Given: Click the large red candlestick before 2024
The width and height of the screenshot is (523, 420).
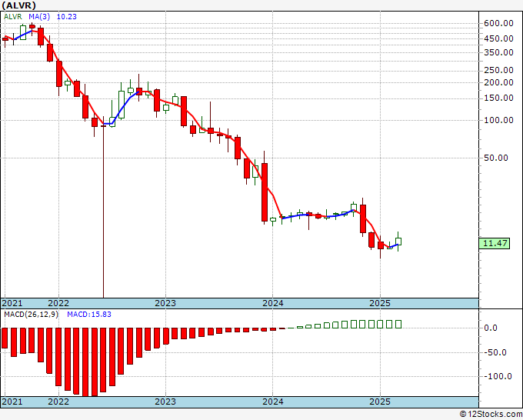Looking at the screenshot, I should click(265, 192).
